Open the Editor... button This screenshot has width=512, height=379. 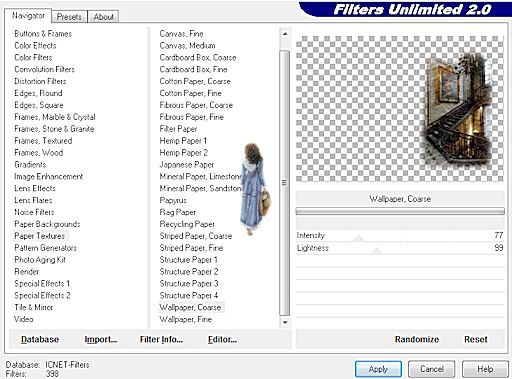[222, 339]
